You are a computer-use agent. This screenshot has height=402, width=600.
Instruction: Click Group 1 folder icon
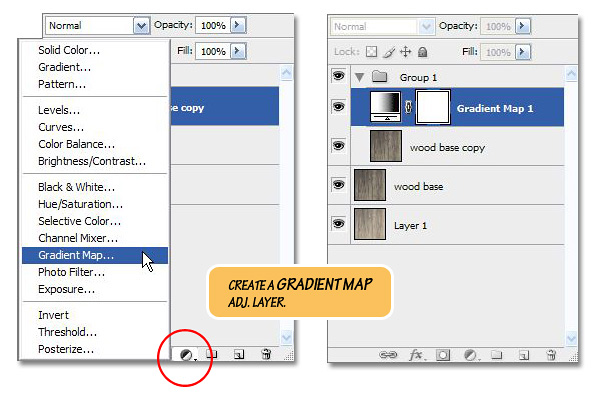tap(379, 76)
